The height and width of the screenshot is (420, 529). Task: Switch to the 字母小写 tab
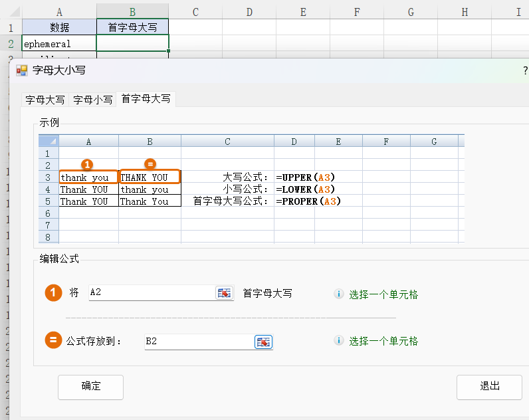point(92,100)
